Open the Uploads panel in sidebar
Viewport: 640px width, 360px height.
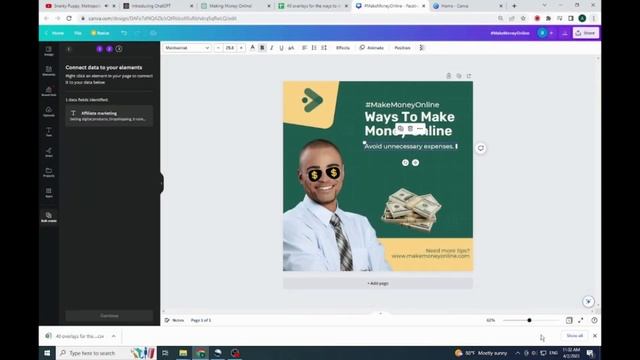49,111
